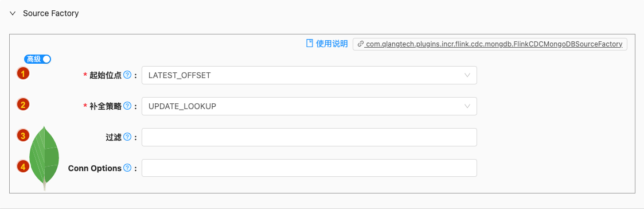
Task: Click the red number 1 badge
Action: pos(23,73)
